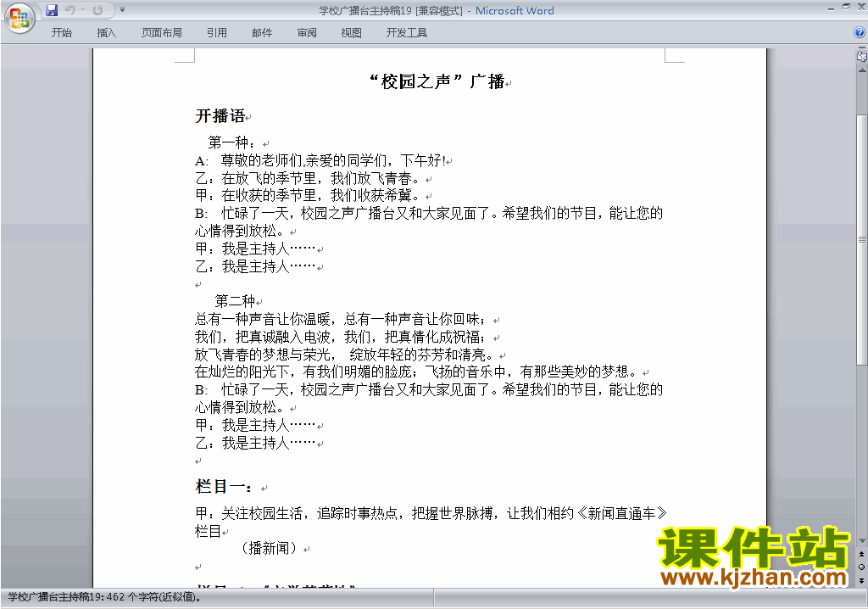Click the Undo arrow icon
The width and height of the screenshot is (868, 609).
click(70, 10)
